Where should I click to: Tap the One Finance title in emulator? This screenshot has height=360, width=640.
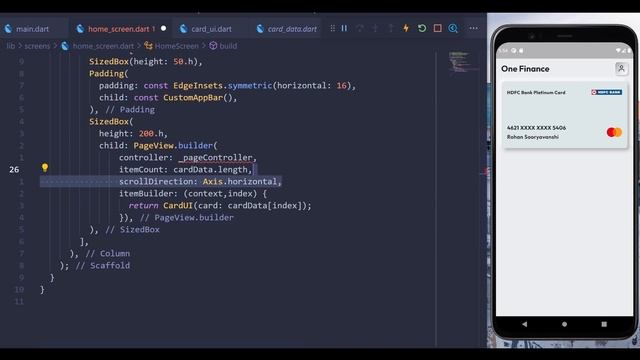click(525, 69)
